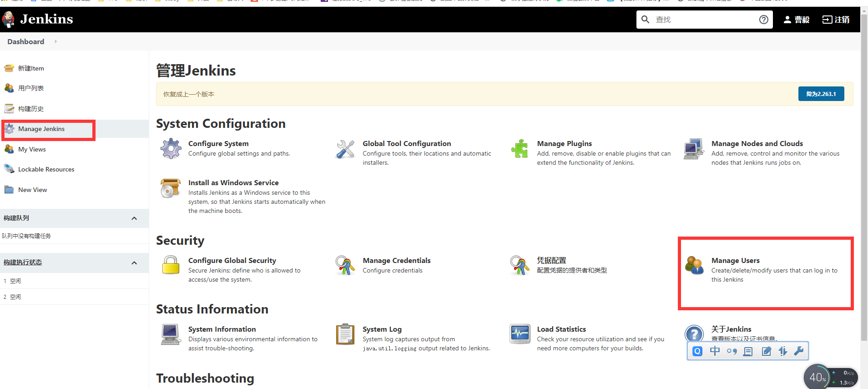Screen dimensions: 868x389
Task: Click the 新建Item icon in the sidebar
Action: pyautogui.click(x=9, y=68)
